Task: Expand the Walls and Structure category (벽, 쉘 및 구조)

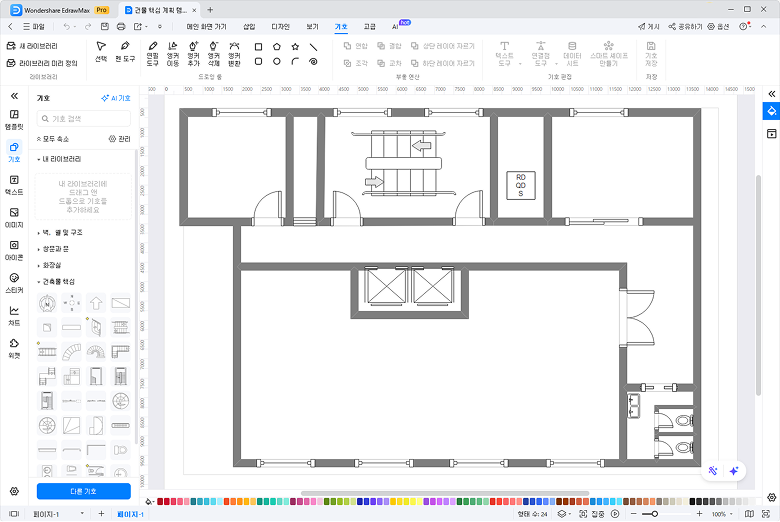Action: tap(60, 232)
